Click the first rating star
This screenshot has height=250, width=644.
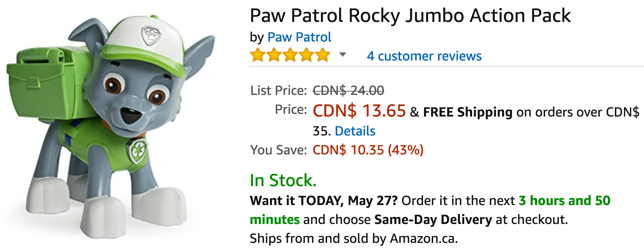[x=257, y=55]
